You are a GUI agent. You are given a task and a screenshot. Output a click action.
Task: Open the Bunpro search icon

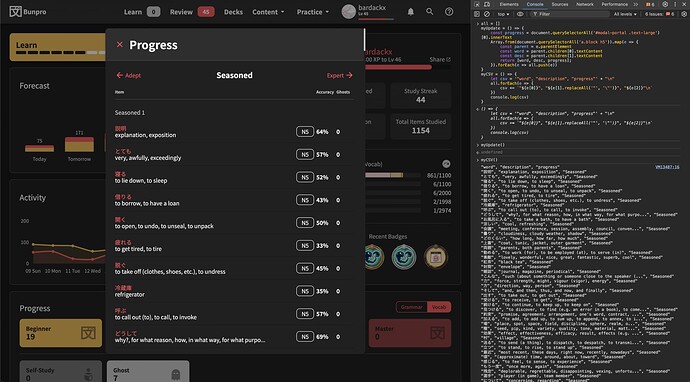tap(429, 12)
